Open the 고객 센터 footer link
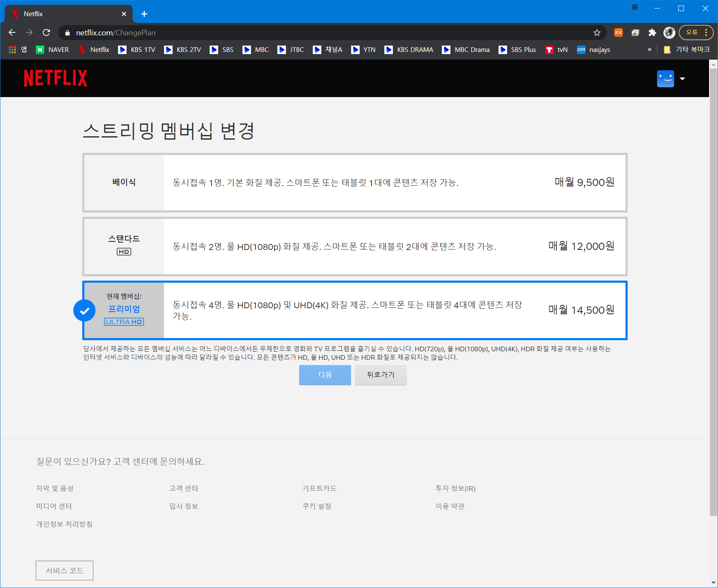Image resolution: width=718 pixels, height=588 pixels. (184, 488)
